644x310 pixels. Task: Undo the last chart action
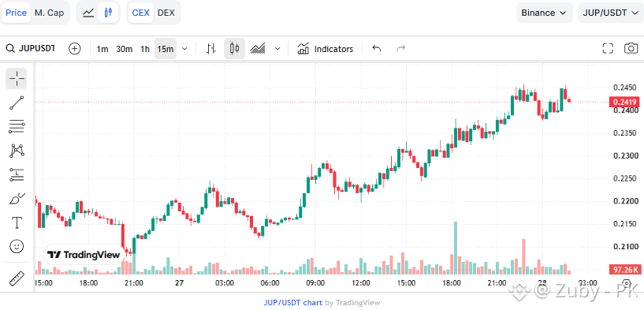(377, 49)
